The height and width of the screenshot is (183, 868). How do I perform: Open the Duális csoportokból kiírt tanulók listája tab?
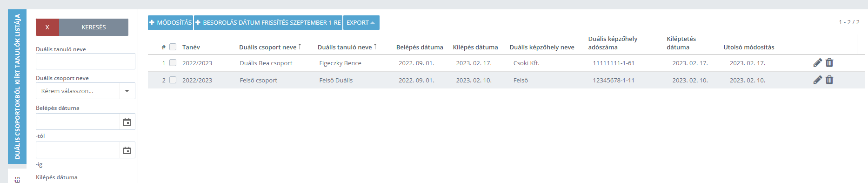[17, 87]
